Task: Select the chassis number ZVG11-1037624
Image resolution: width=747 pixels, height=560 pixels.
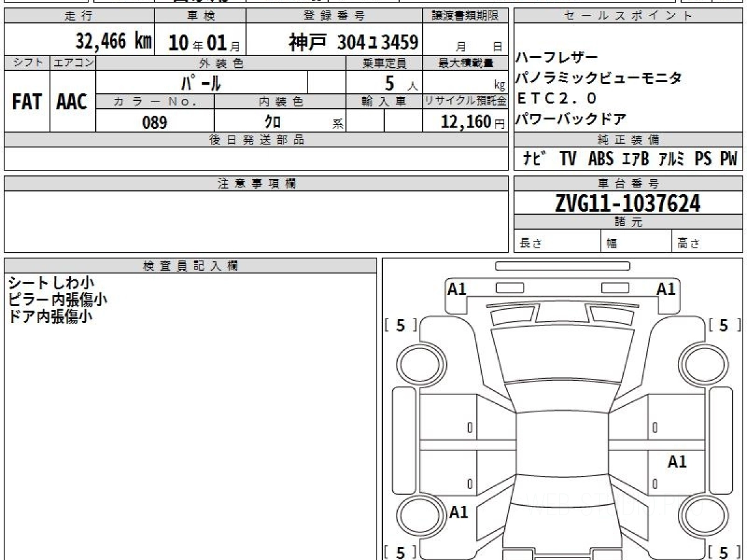Action: 627,203
